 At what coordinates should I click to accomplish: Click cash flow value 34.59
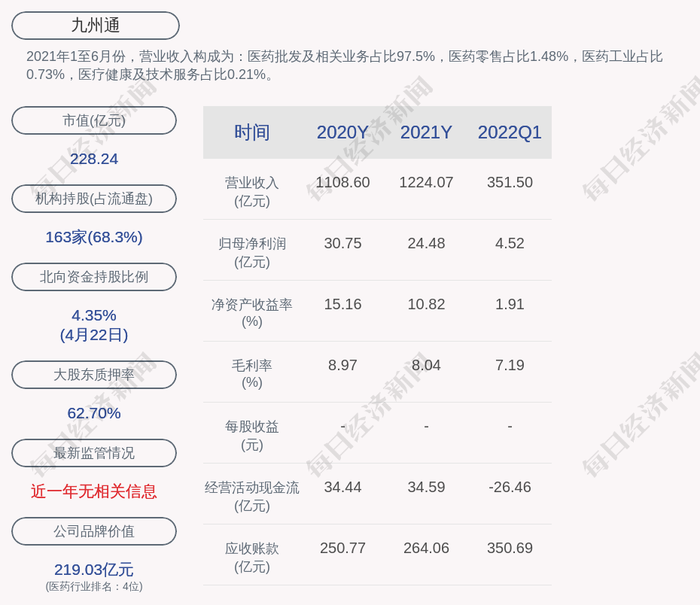click(426, 487)
